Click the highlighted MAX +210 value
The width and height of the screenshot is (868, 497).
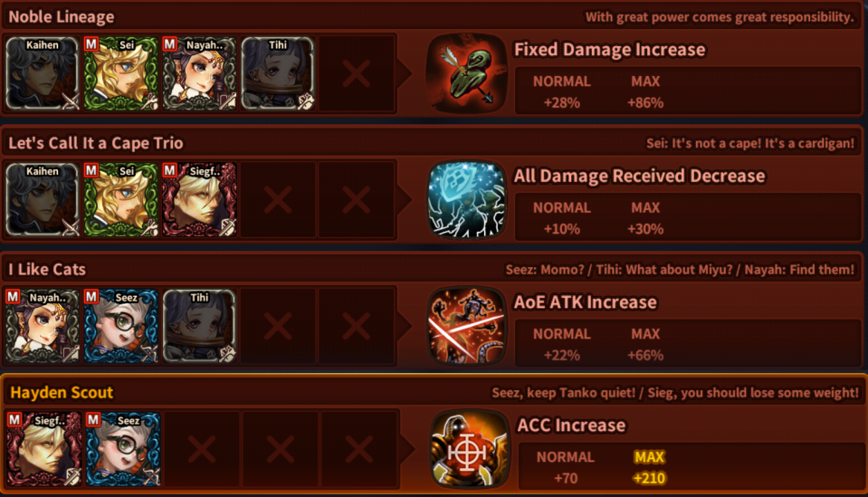coord(649,468)
